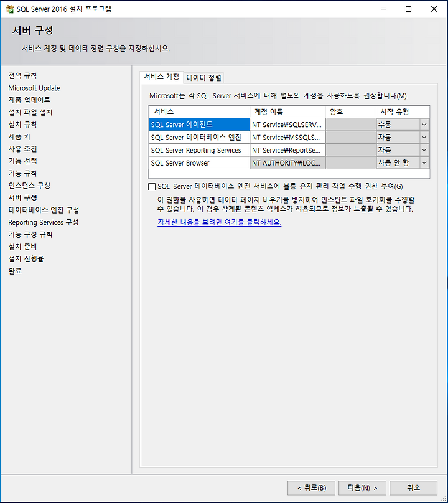
Task: Select 제품 키 step in sidebar
Action: click(x=19, y=137)
